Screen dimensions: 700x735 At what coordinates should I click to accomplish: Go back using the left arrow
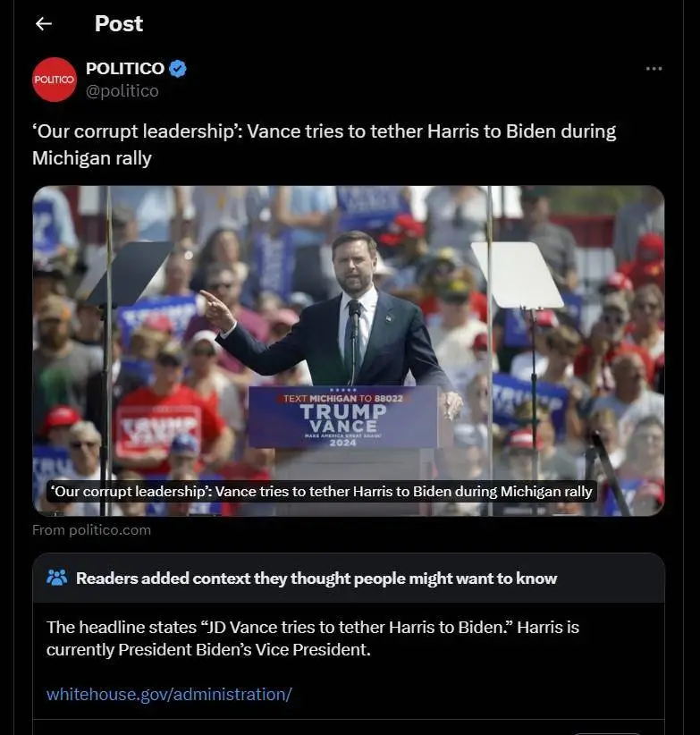pos(43,24)
